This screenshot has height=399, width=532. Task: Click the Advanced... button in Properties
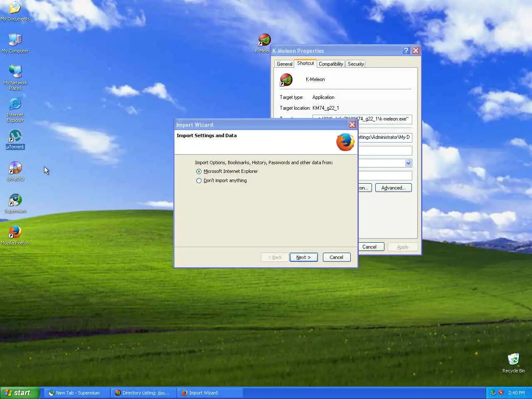point(393,188)
